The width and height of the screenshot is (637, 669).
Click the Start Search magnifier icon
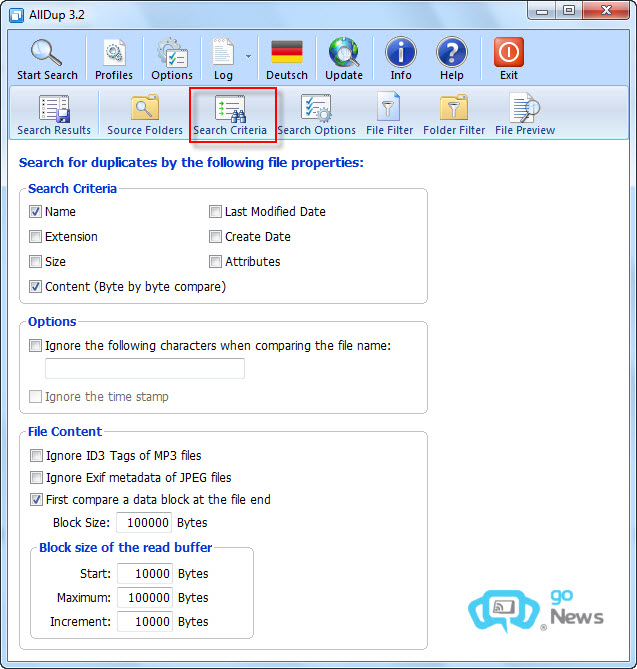point(47,53)
